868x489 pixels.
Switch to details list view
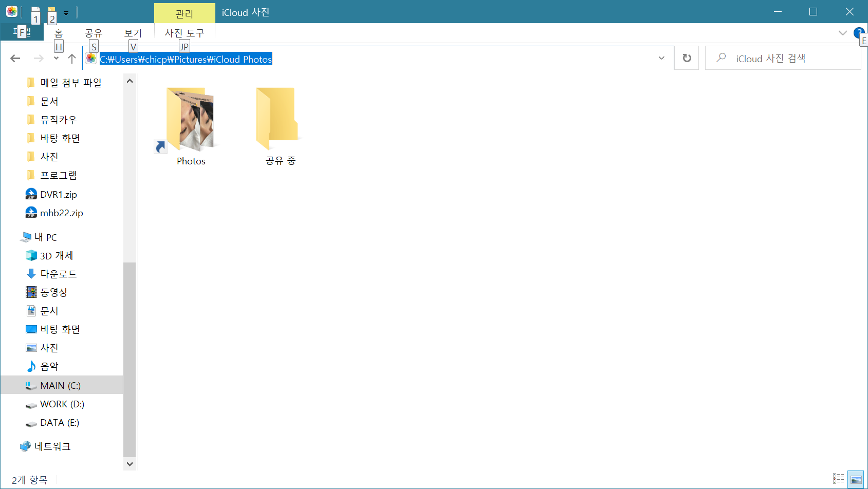pos(838,479)
